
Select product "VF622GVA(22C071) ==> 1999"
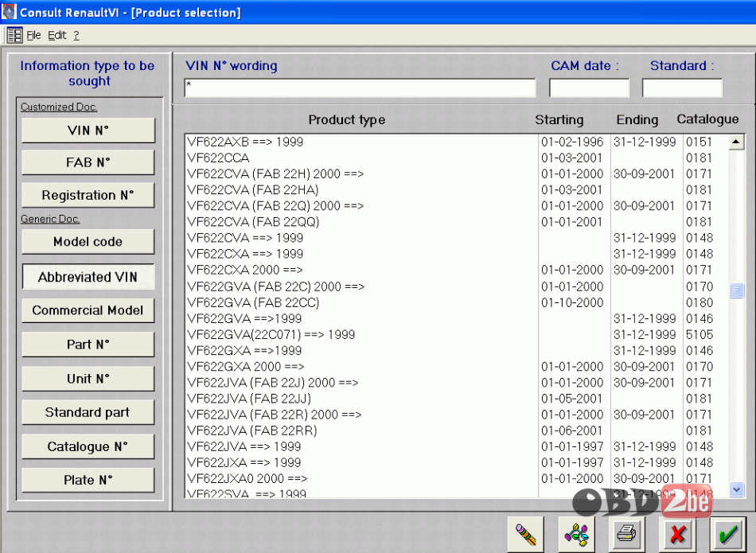[457, 334]
